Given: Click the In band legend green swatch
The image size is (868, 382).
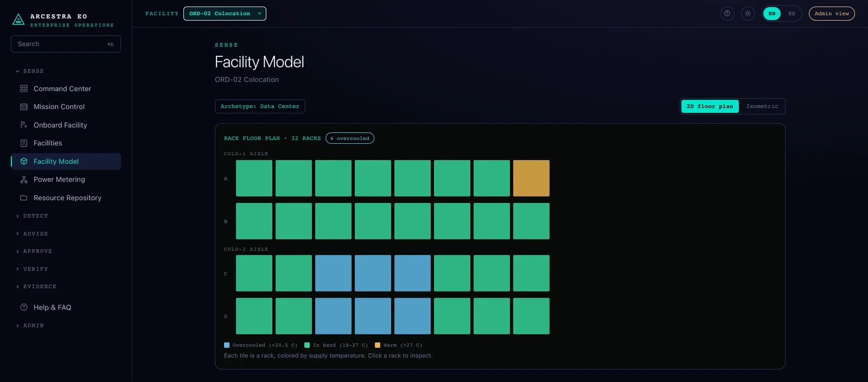Looking at the screenshot, I should click(307, 345).
